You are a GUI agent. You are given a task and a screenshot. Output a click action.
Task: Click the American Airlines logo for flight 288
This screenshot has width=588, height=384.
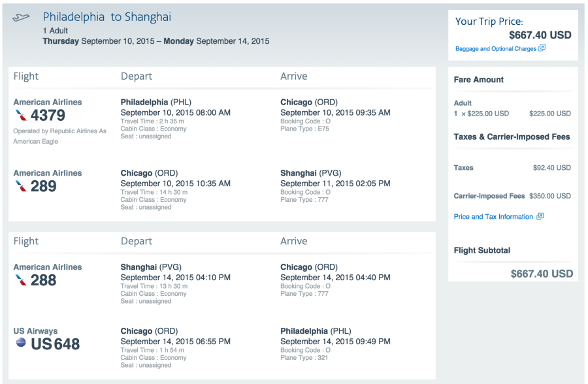[21, 280]
